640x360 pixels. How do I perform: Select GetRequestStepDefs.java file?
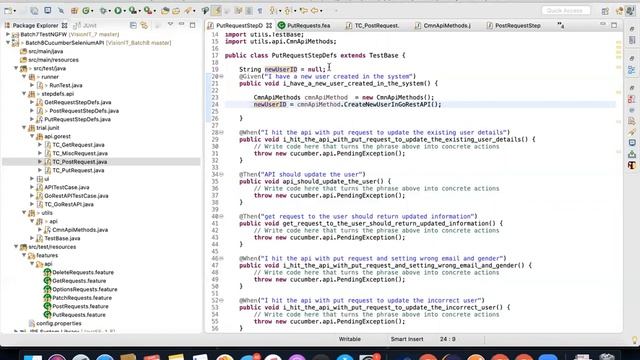pos(78,102)
